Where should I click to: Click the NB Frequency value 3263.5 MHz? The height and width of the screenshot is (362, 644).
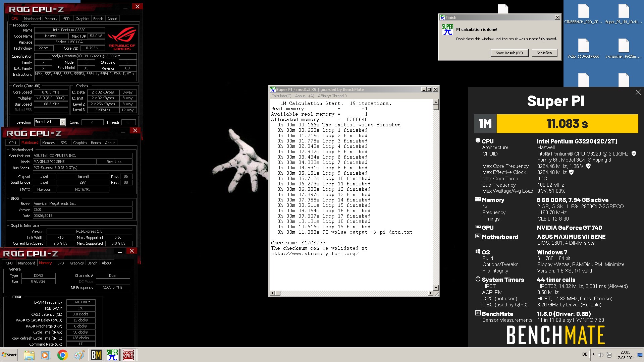coord(113,287)
